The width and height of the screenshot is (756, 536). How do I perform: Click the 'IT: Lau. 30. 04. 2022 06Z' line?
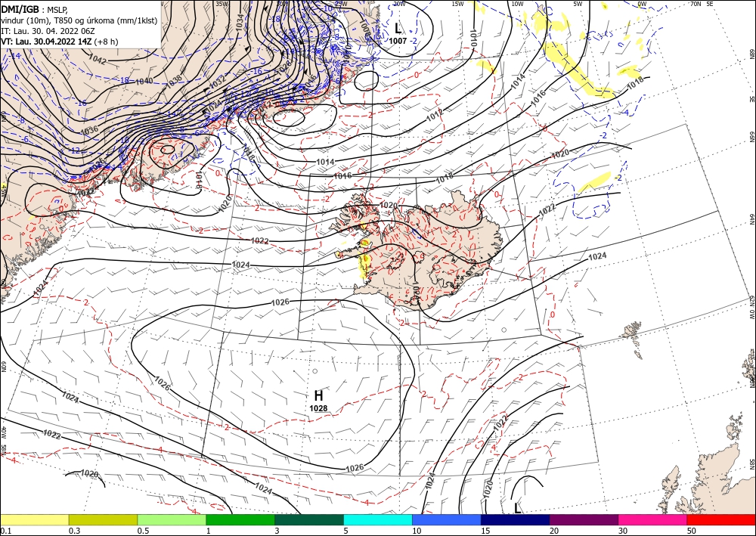coord(48,31)
